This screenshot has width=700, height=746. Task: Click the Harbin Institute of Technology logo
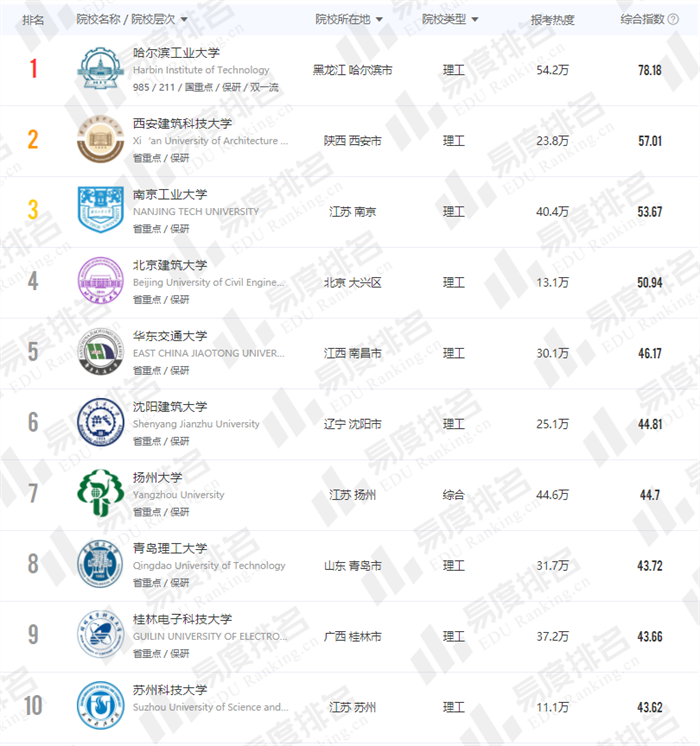[x=103, y=70]
